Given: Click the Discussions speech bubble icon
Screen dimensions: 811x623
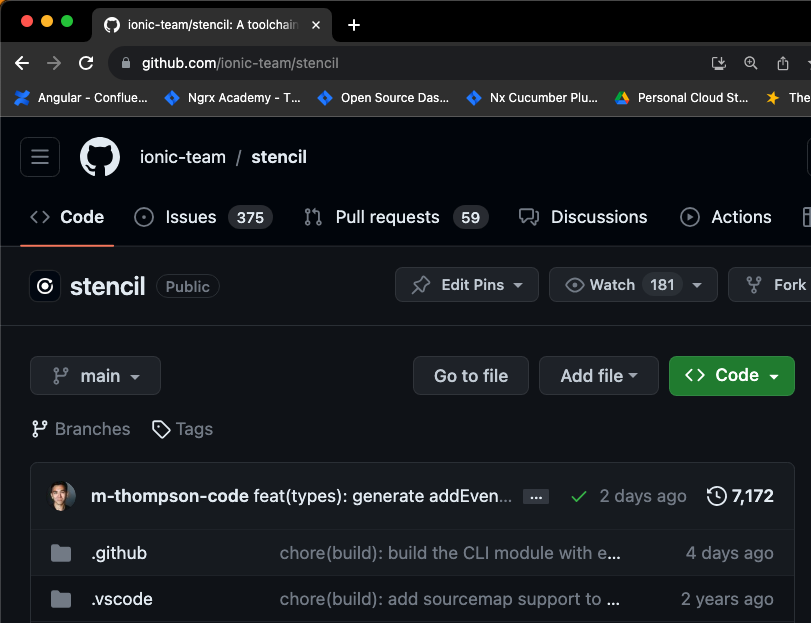Looking at the screenshot, I should point(529,217).
